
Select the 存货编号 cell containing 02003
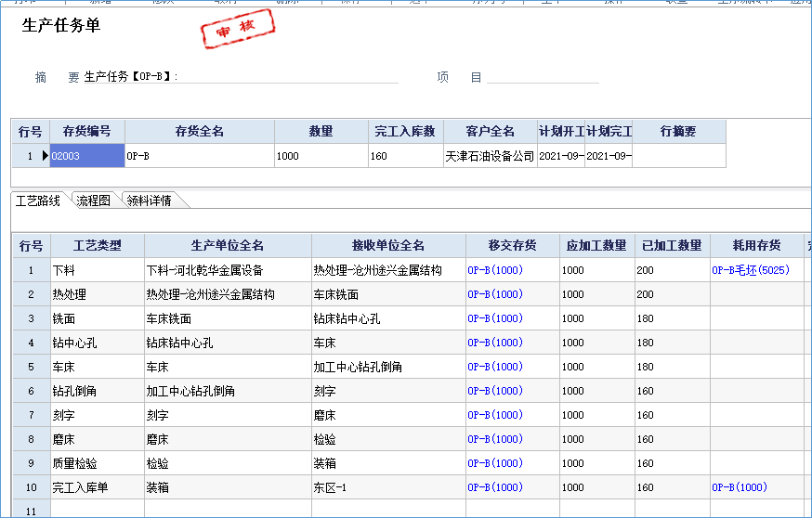point(86,156)
